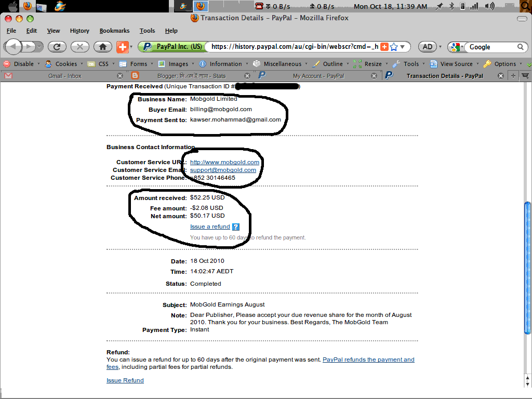This screenshot has height=399, width=532.
Task: Close the My Account - PayPal tab
Action: click(x=374, y=76)
